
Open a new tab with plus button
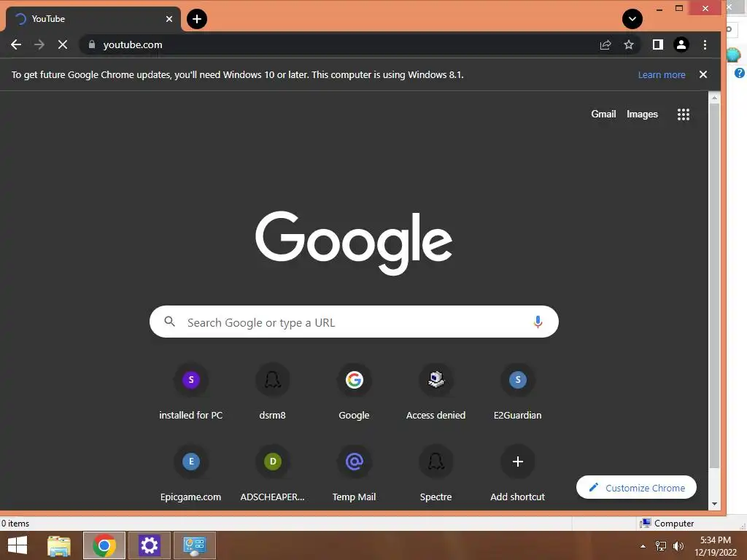pyautogui.click(x=197, y=19)
